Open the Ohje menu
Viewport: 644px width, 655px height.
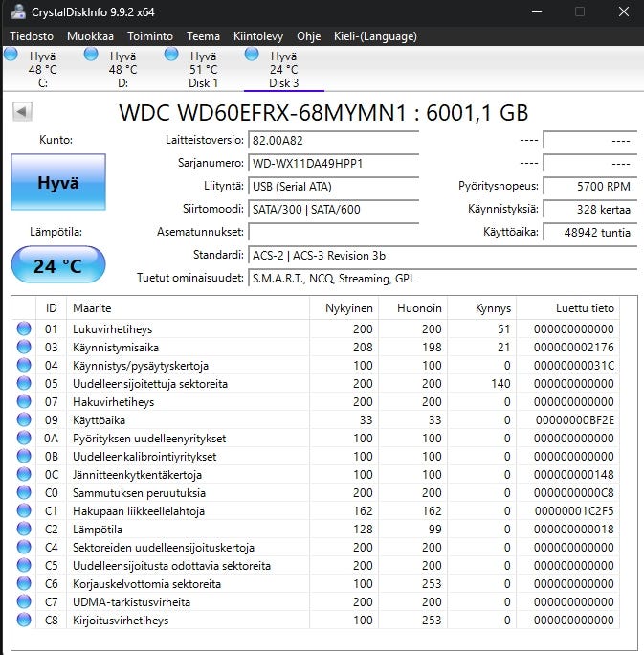[308, 36]
